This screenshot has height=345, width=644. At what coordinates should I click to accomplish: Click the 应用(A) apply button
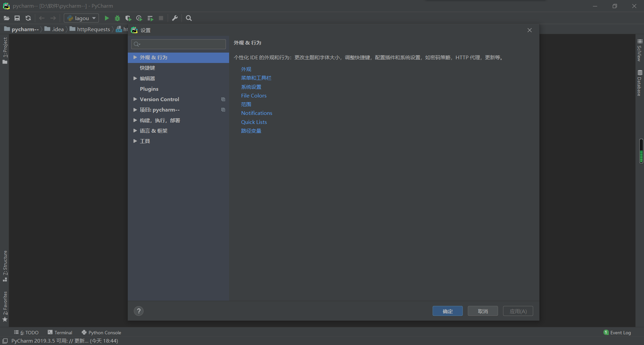click(518, 311)
